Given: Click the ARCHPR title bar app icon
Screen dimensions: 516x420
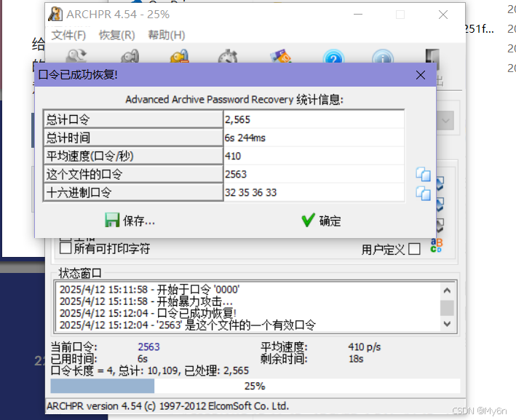Looking at the screenshot, I should [x=55, y=14].
